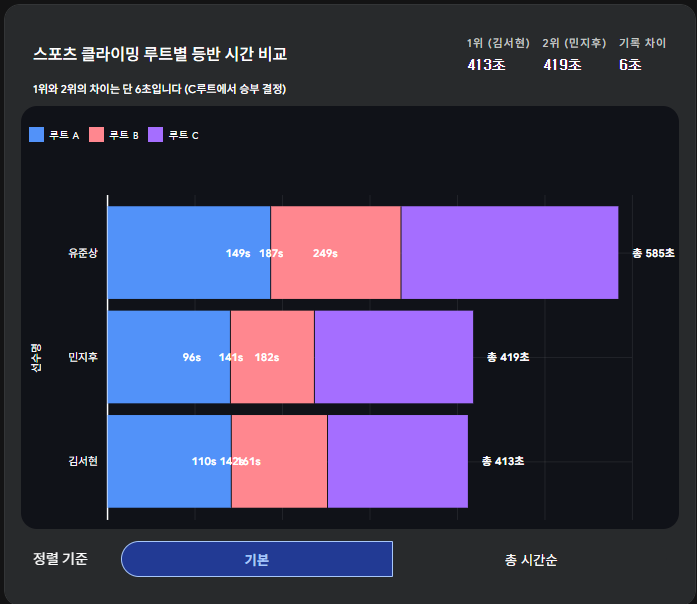
Task: Click the blue 루트 A legend swatch
Action: [37, 135]
